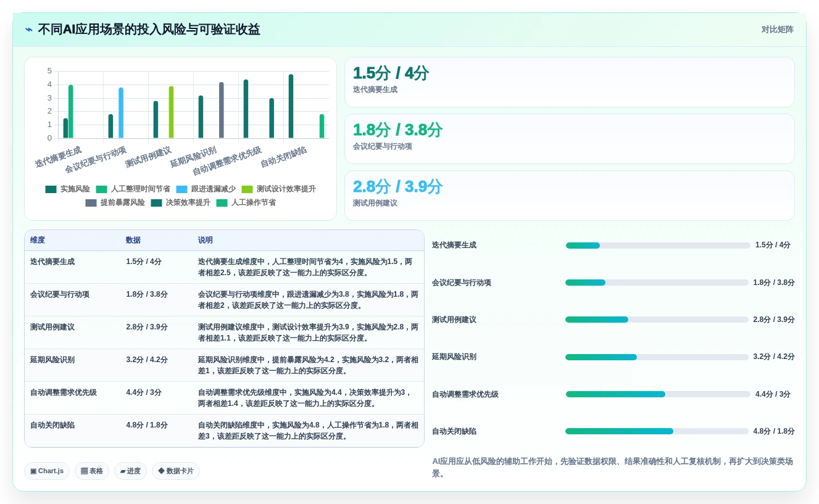Click the 表格 tag button
This screenshot has height=504, width=819.
(92, 471)
